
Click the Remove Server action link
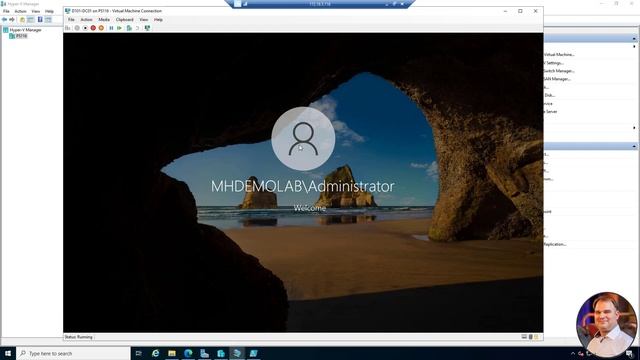point(551,111)
